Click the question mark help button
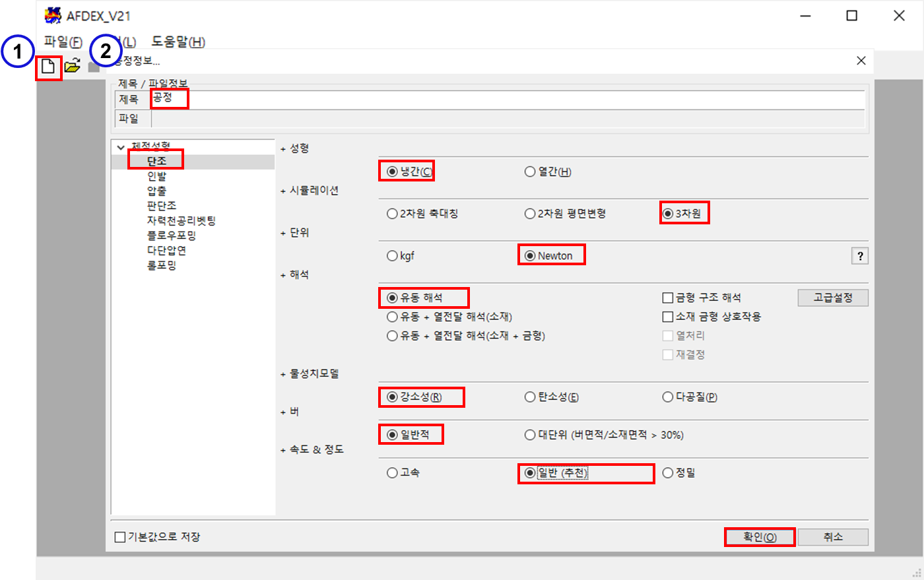924x580 pixels. tap(859, 256)
